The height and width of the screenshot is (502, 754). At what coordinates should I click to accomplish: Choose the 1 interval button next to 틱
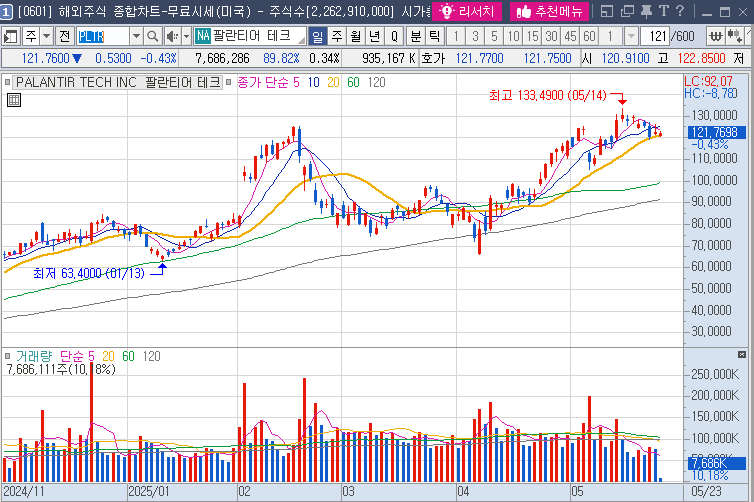(x=456, y=36)
